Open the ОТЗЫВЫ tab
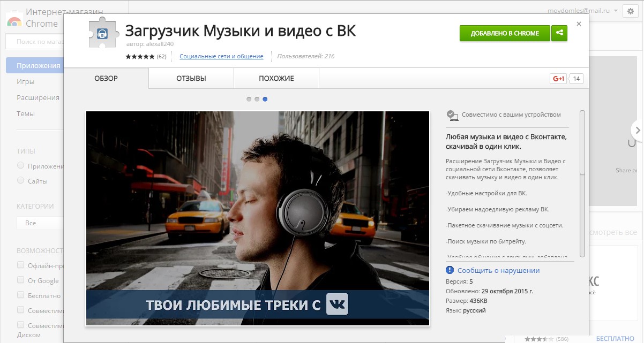The width and height of the screenshot is (644, 343). (x=191, y=78)
